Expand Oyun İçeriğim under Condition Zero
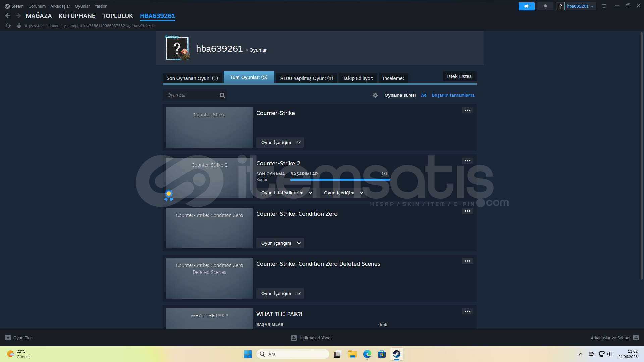This screenshot has width=644, height=362. click(x=280, y=243)
